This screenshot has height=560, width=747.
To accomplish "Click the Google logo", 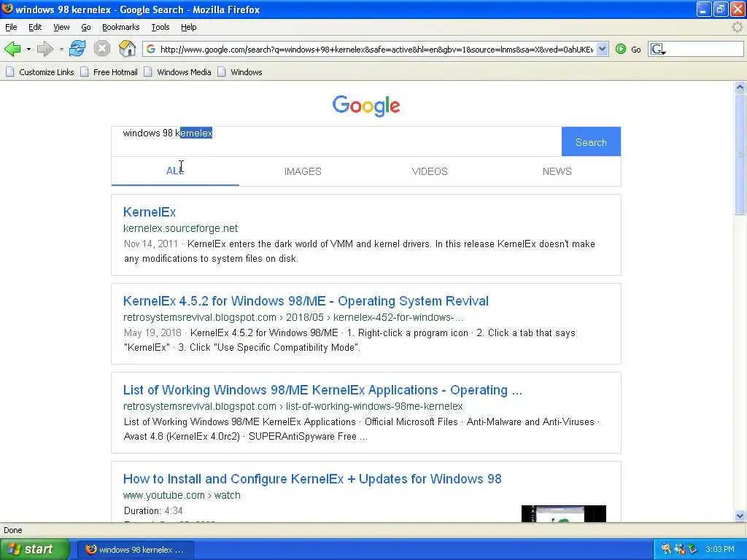I will pos(366,106).
